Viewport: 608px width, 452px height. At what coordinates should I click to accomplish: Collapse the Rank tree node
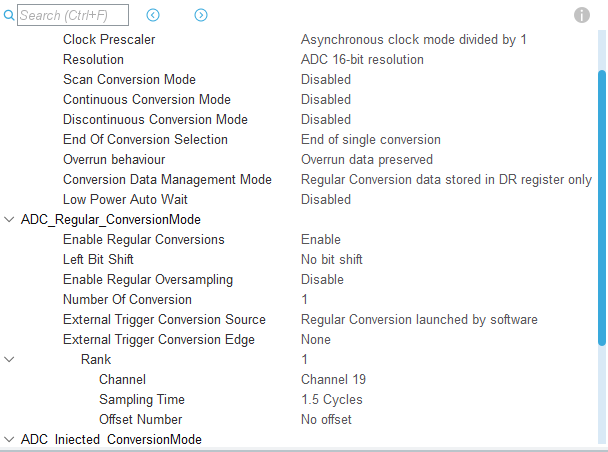point(10,359)
